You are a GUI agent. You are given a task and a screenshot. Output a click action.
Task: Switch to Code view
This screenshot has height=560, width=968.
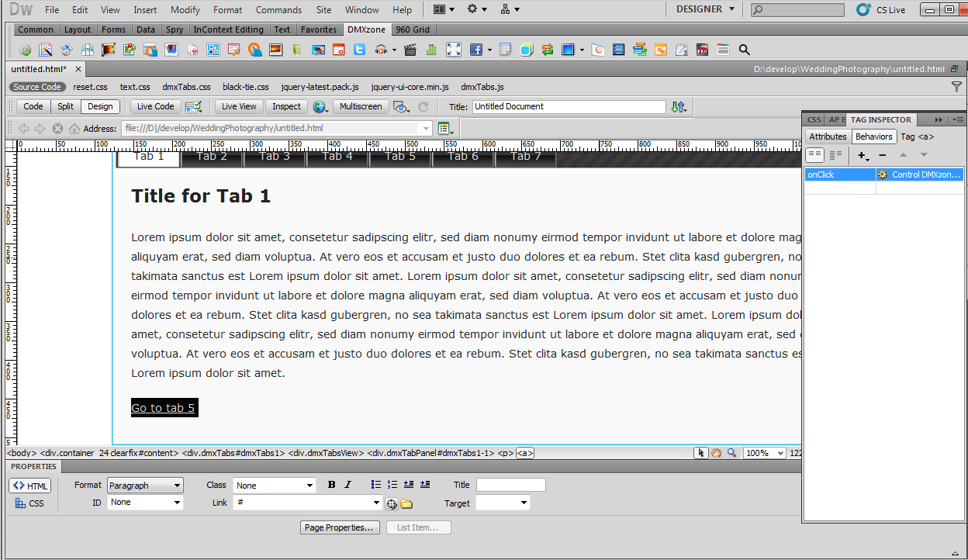click(x=33, y=106)
